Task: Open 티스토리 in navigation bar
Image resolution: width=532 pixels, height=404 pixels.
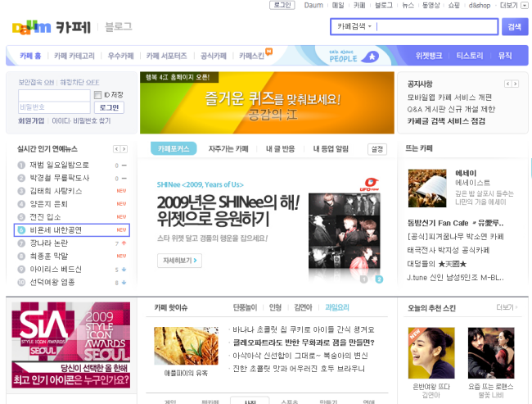Action: point(470,56)
